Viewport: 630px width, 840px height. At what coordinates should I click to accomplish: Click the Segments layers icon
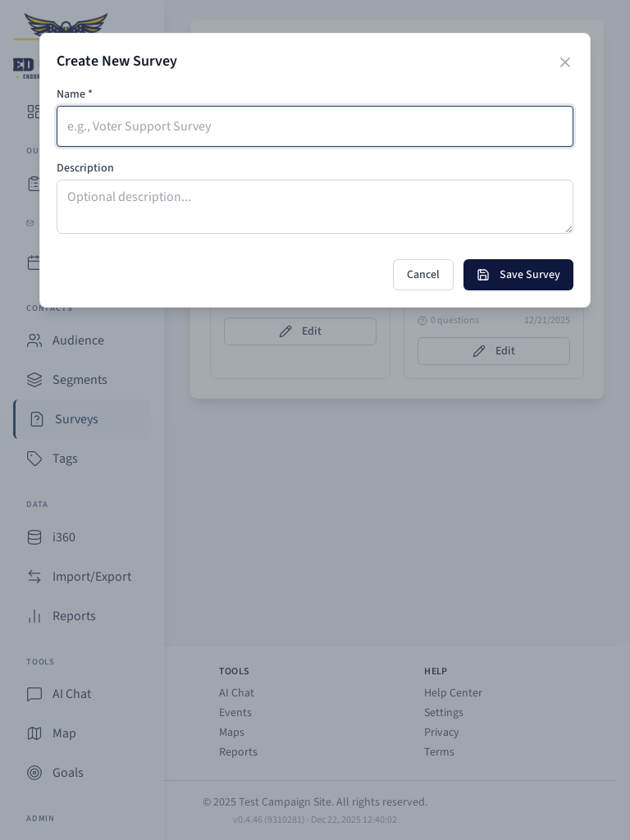34,380
